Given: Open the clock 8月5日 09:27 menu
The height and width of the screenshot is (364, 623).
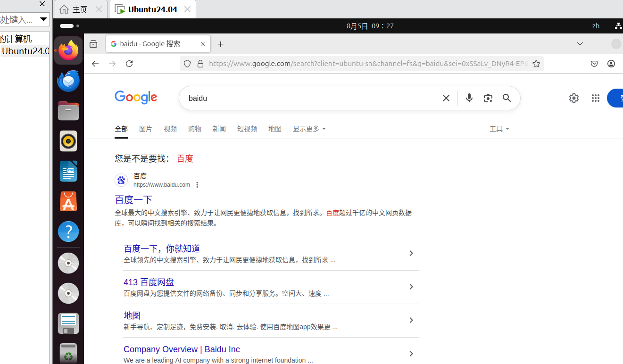Looking at the screenshot, I should [x=370, y=26].
